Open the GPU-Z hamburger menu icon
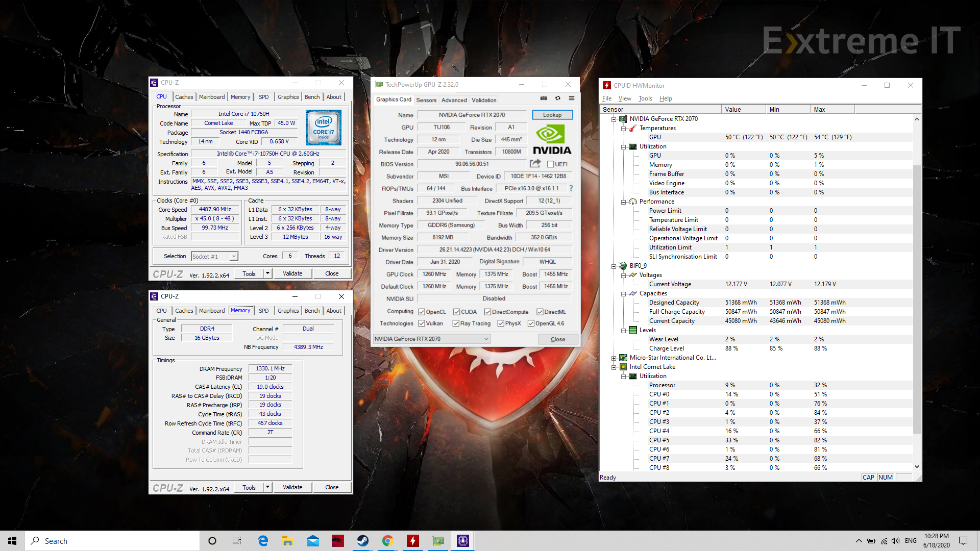Image resolution: width=980 pixels, height=551 pixels. click(x=572, y=98)
